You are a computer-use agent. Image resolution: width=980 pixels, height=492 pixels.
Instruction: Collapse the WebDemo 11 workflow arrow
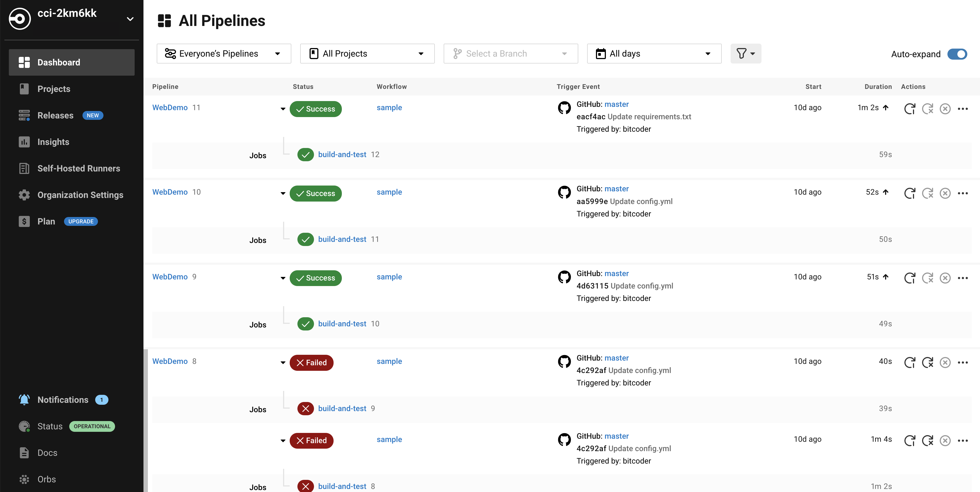pos(283,109)
